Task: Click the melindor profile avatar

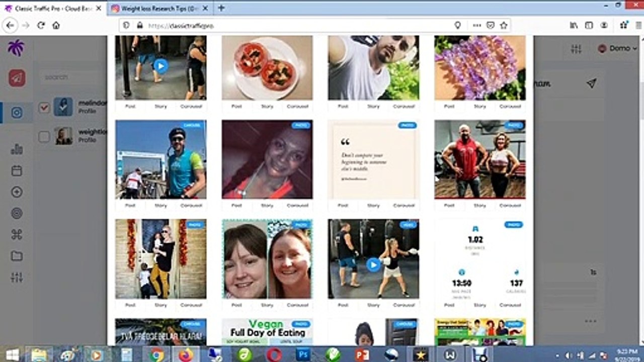Action: pos(63,107)
